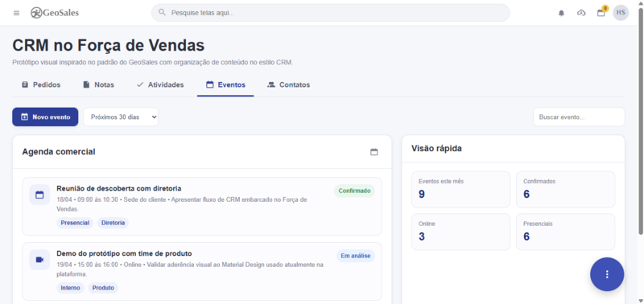Viewport: 644px width, 304px height.
Task: Select the Interno tag
Action: pyautogui.click(x=71, y=288)
